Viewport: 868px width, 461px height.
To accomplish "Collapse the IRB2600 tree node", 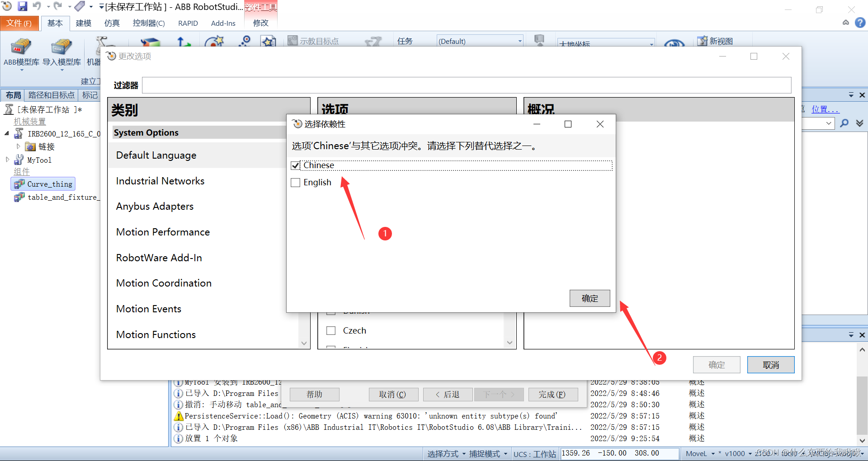I will 7,133.
